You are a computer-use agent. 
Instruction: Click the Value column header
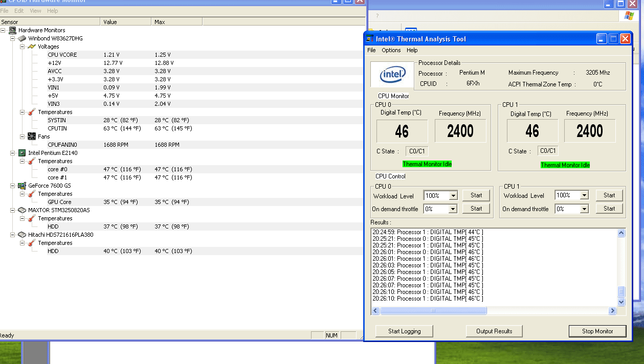point(126,22)
